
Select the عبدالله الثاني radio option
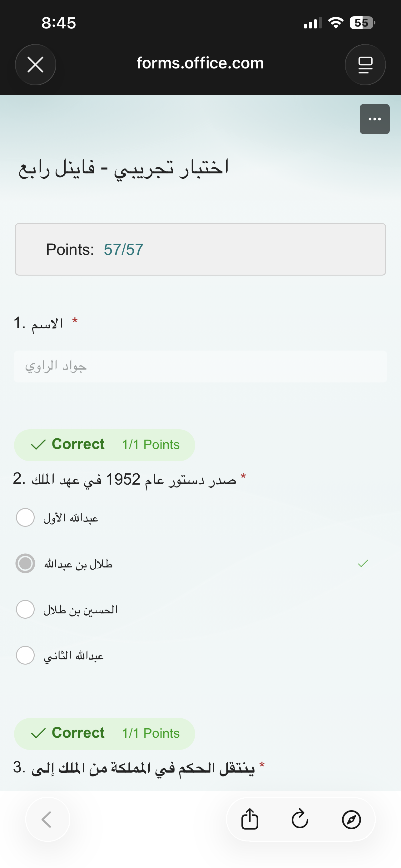(x=25, y=655)
